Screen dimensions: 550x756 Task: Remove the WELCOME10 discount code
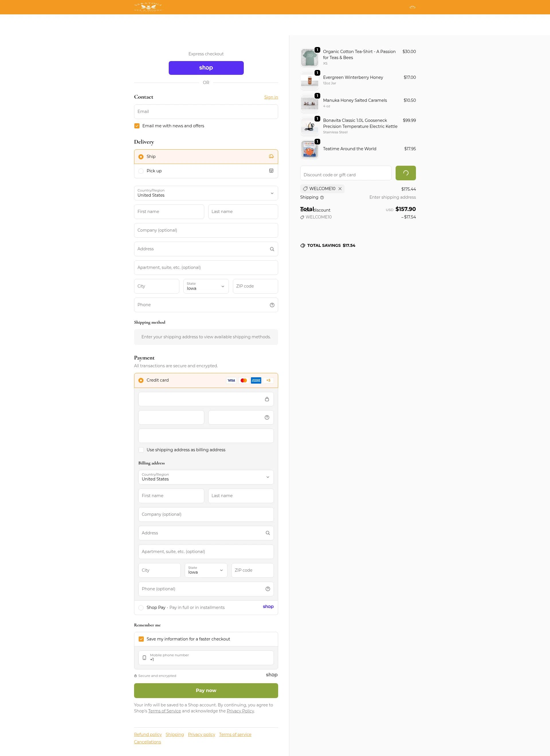(x=340, y=189)
